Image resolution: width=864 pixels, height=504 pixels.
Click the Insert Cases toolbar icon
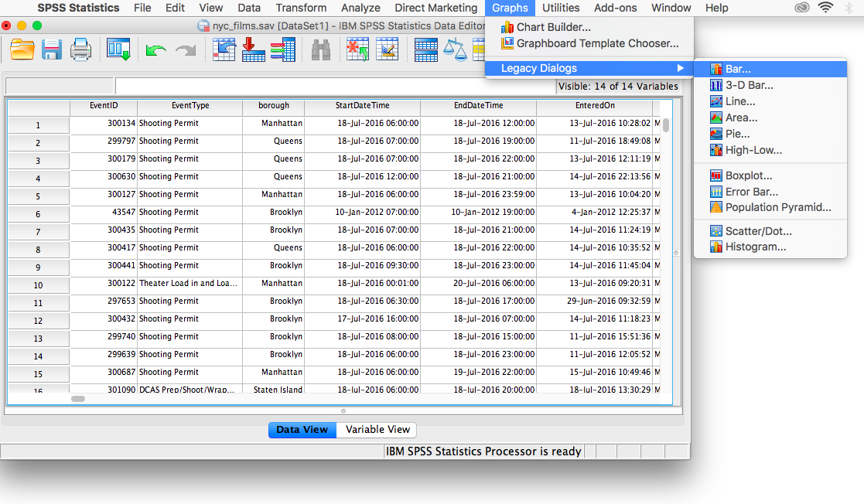357,49
